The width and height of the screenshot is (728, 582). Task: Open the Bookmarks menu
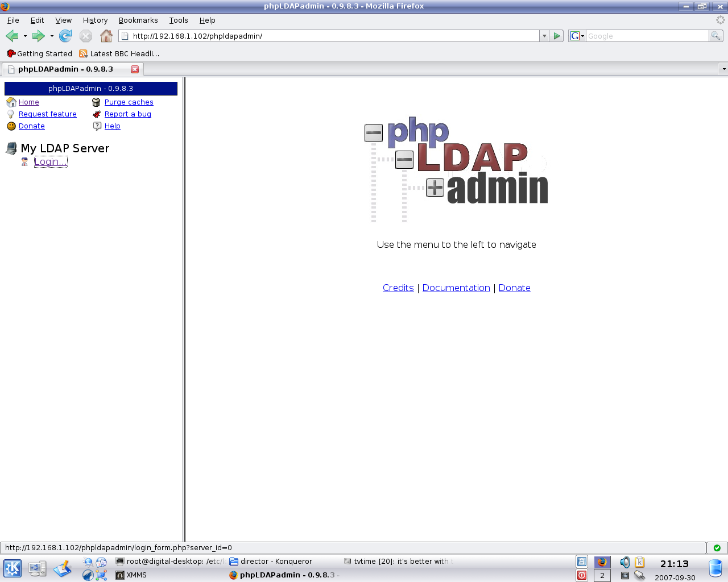138,20
